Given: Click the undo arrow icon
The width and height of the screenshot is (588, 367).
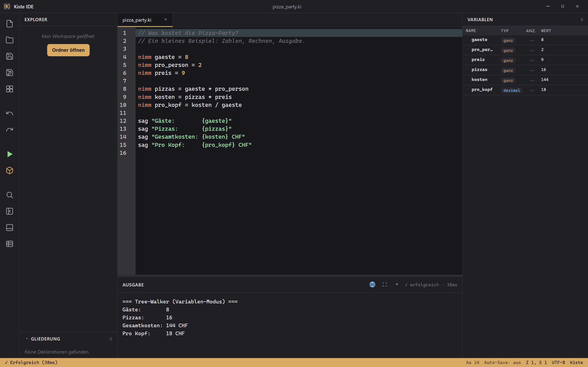Looking at the screenshot, I should (9, 113).
